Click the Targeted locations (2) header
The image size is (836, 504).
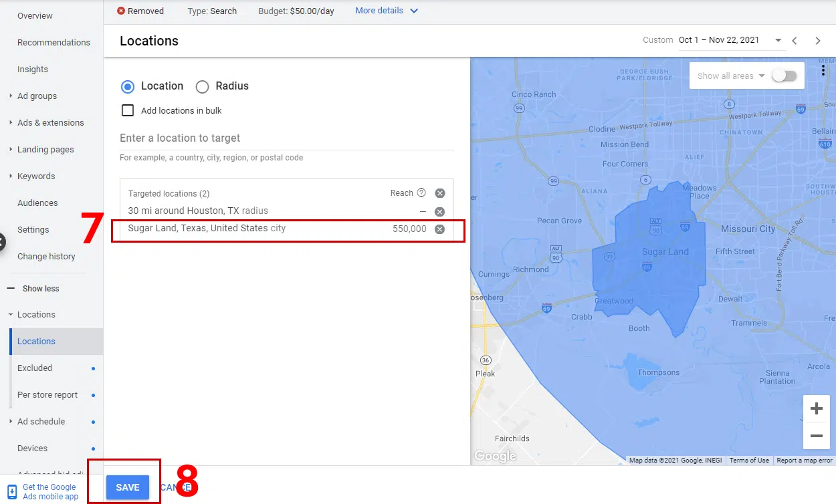(x=169, y=194)
